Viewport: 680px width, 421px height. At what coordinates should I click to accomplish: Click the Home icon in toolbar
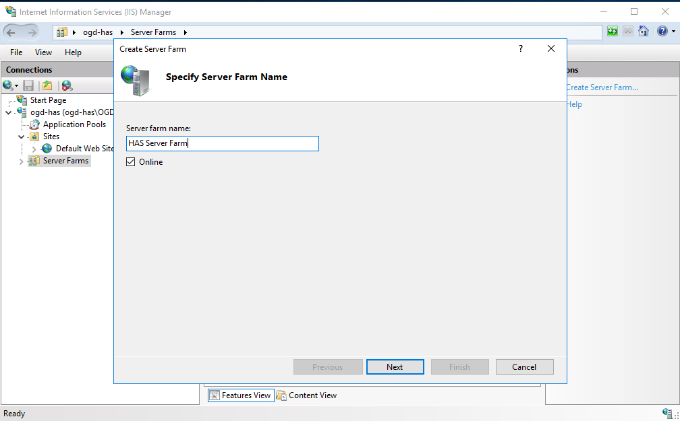click(x=643, y=31)
